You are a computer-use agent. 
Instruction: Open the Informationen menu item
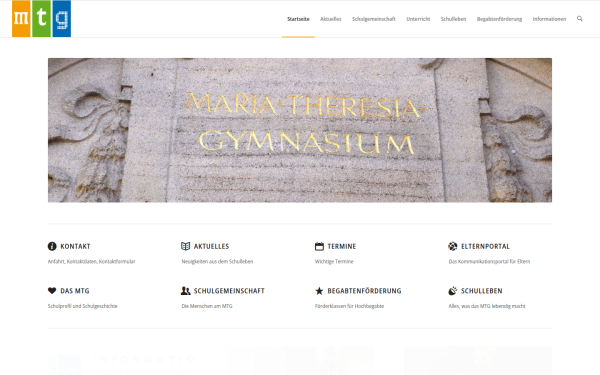click(549, 19)
